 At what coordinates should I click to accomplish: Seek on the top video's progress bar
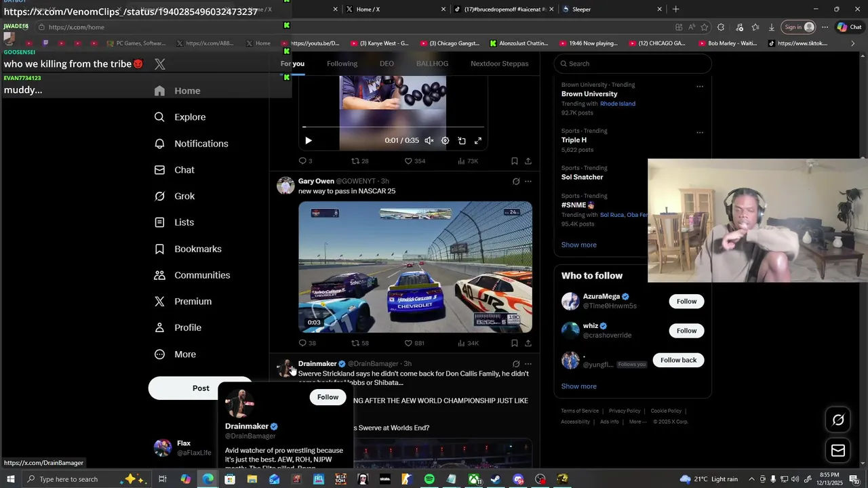click(393, 127)
